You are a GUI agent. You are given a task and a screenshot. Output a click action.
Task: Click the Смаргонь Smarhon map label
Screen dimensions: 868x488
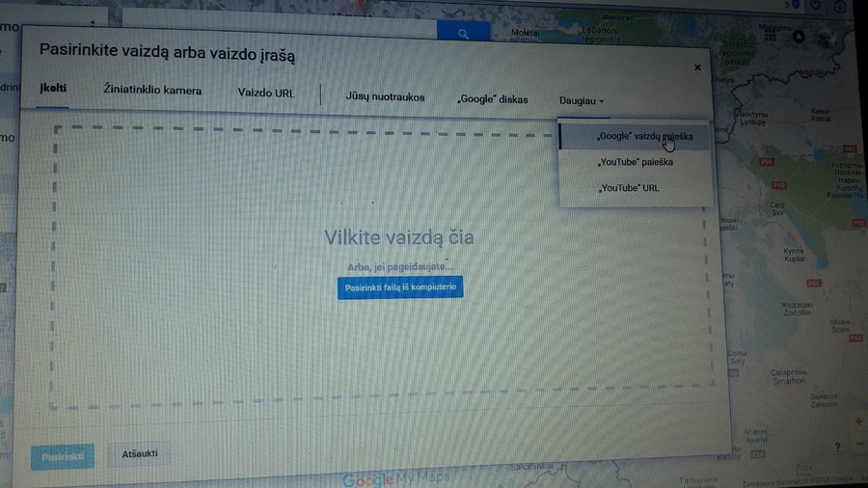[x=789, y=376]
